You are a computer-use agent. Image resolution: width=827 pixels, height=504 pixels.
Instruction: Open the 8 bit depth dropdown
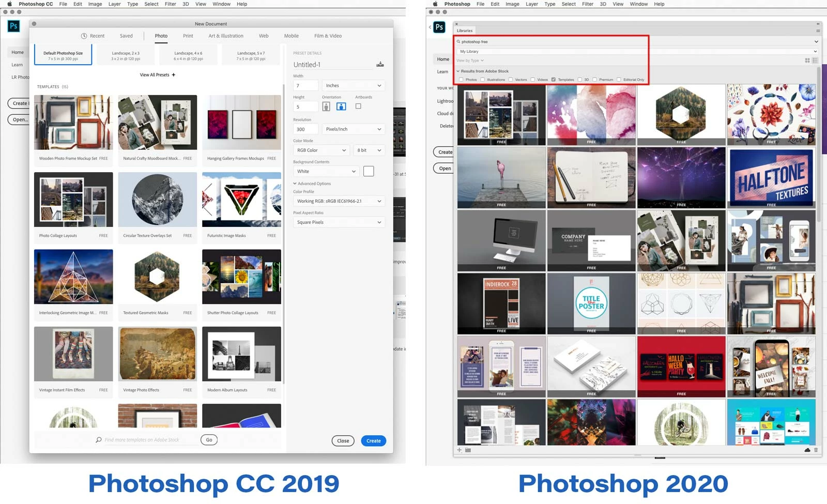(x=369, y=150)
